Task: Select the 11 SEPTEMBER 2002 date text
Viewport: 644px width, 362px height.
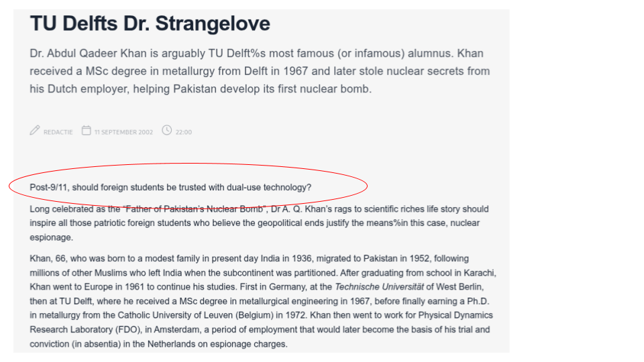Action: coord(123,132)
